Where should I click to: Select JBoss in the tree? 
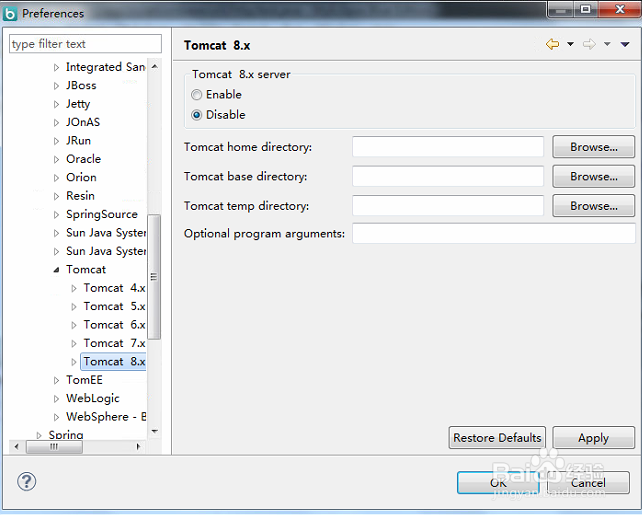pyautogui.click(x=81, y=86)
